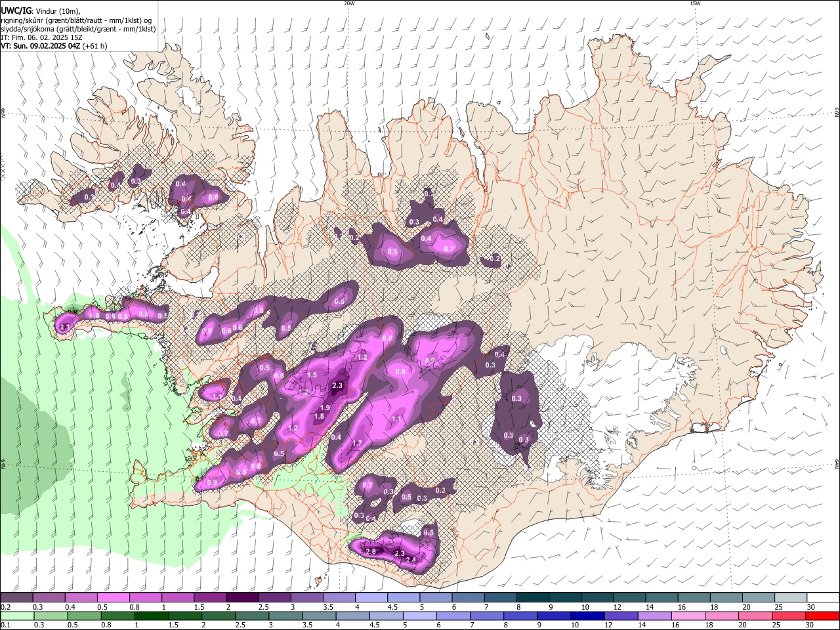Viewport: 840px width, 630px height.
Task: Click the snow legend swatch starting at 0.5
Action: (x=113, y=598)
